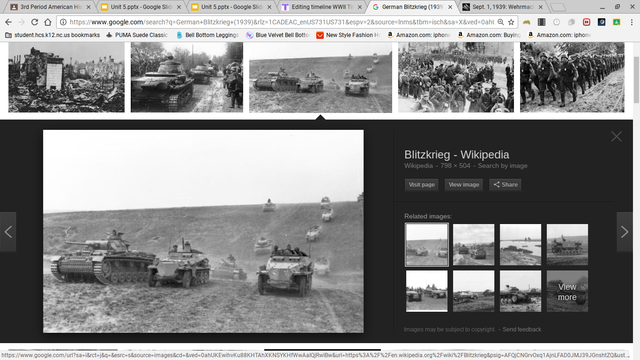Open the first Amazon.com: iphone bookmark
This screenshot has width=640, height=360.
coord(418,35)
